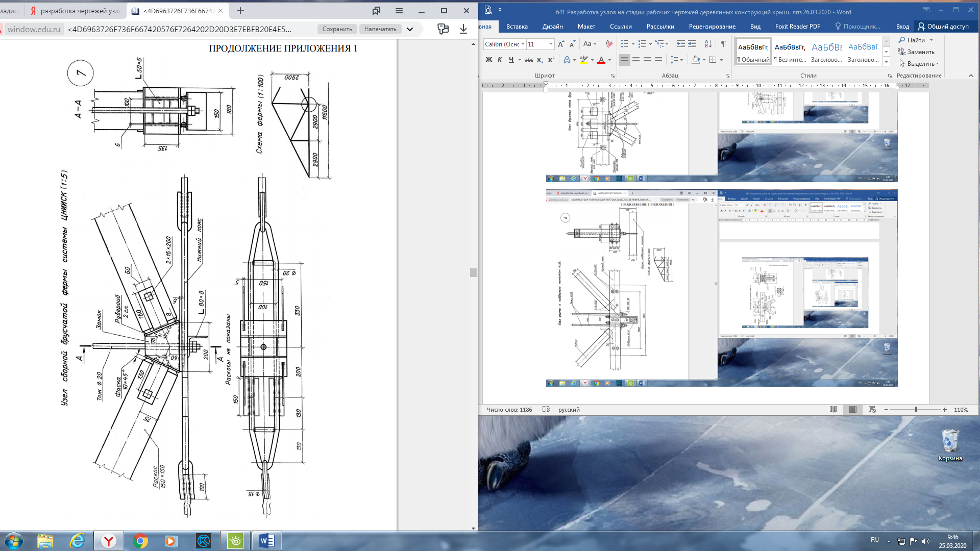Justify text alignment
This screenshot has height=551, width=980.
pos(658,60)
